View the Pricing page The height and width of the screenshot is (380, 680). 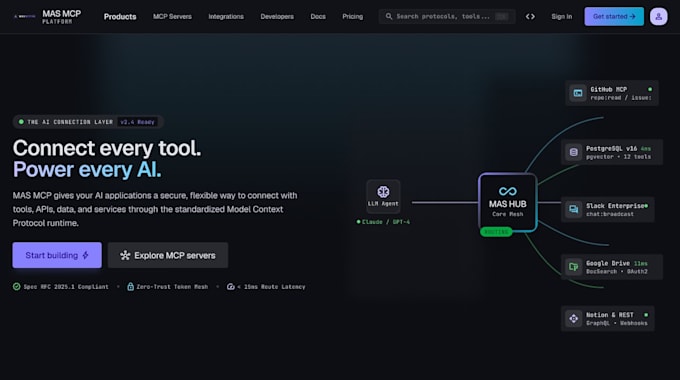click(x=353, y=16)
